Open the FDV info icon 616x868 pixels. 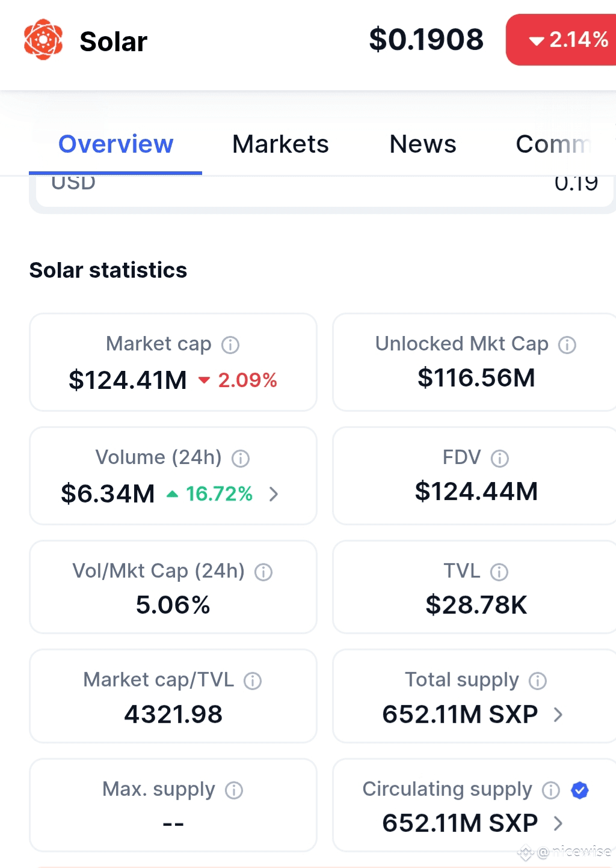(x=500, y=459)
